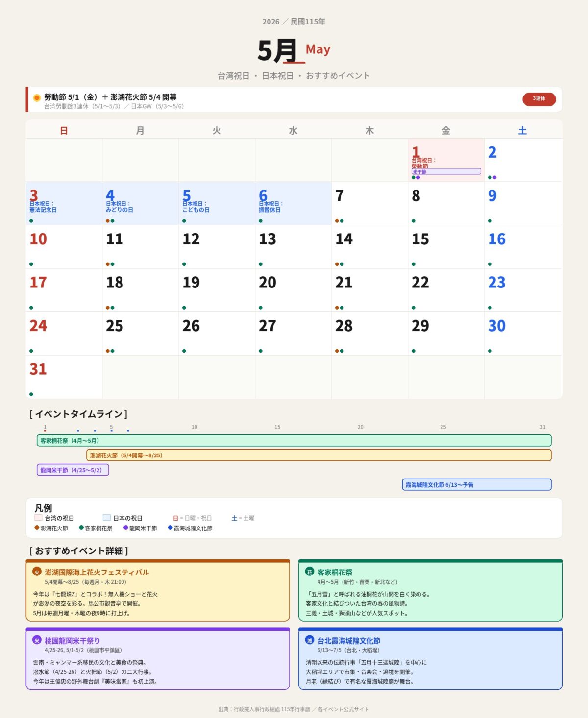Select the 日 Sunday column header
588x718 pixels.
(x=64, y=131)
